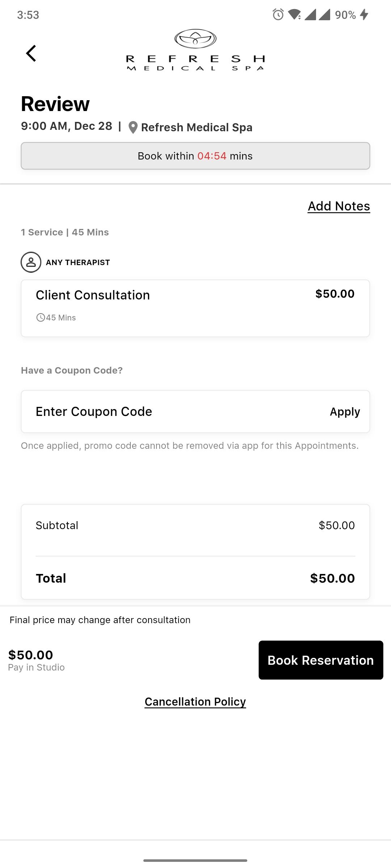Tap the therapist profile icon
Image resolution: width=391 pixels, height=868 pixels.
point(31,262)
